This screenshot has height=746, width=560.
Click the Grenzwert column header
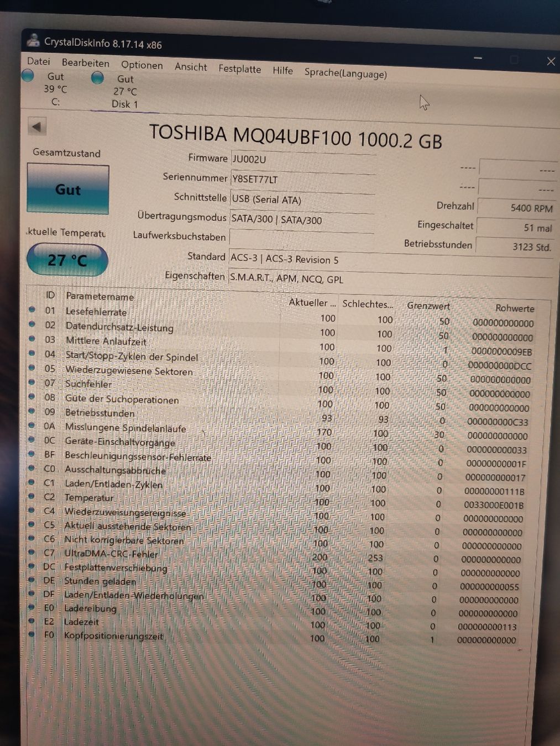point(428,306)
